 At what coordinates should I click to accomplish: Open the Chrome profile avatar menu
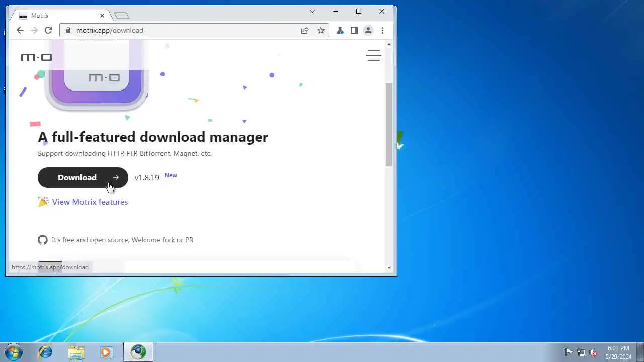pyautogui.click(x=368, y=30)
